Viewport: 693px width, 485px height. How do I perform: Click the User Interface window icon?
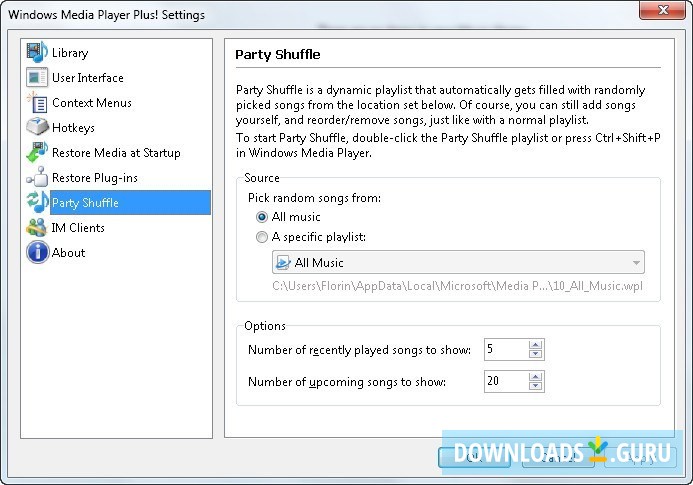pos(37,77)
